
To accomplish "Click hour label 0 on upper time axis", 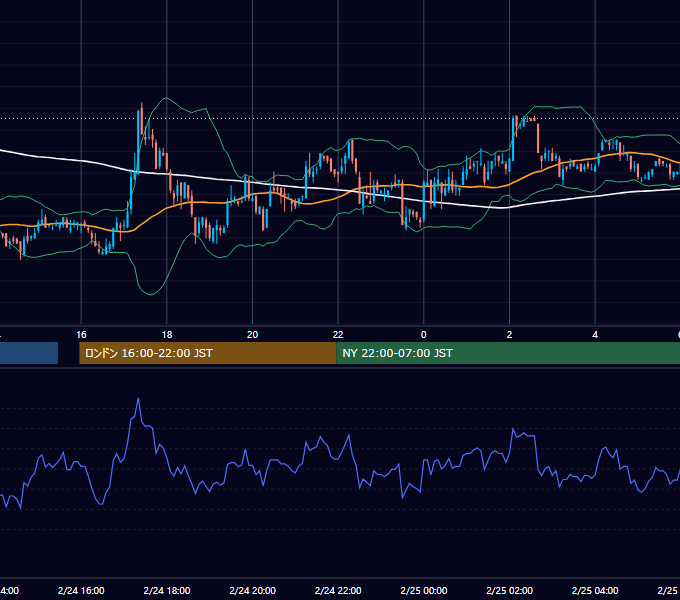I will [x=424, y=335].
